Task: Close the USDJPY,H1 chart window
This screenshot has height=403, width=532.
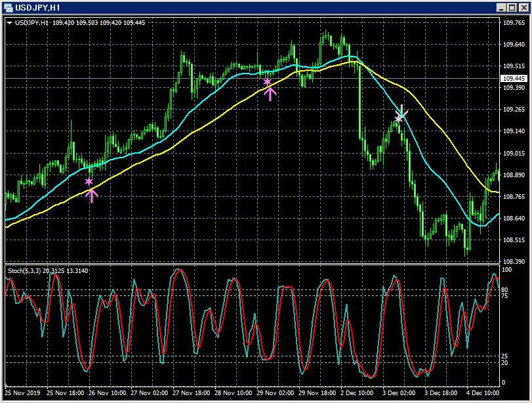Action: click(523, 7)
